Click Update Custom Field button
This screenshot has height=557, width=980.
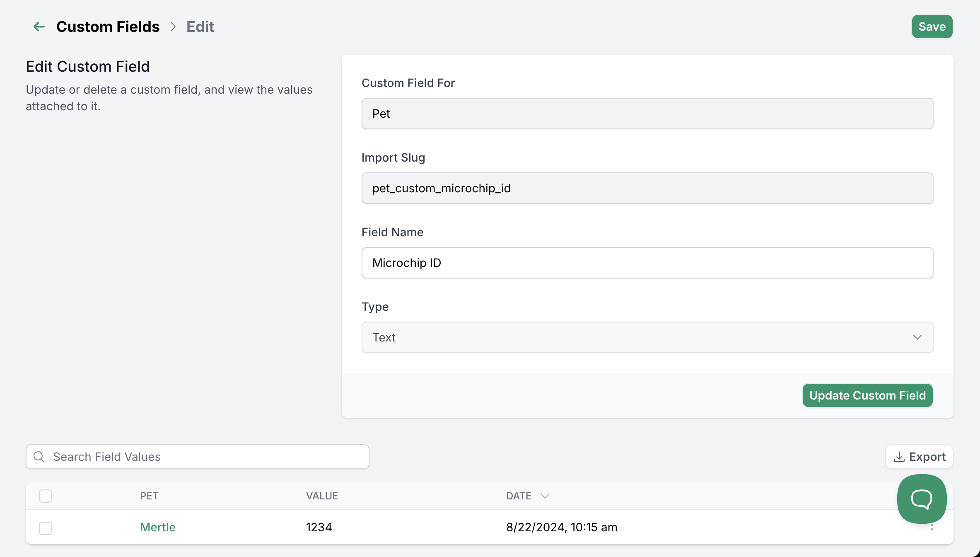tap(867, 395)
